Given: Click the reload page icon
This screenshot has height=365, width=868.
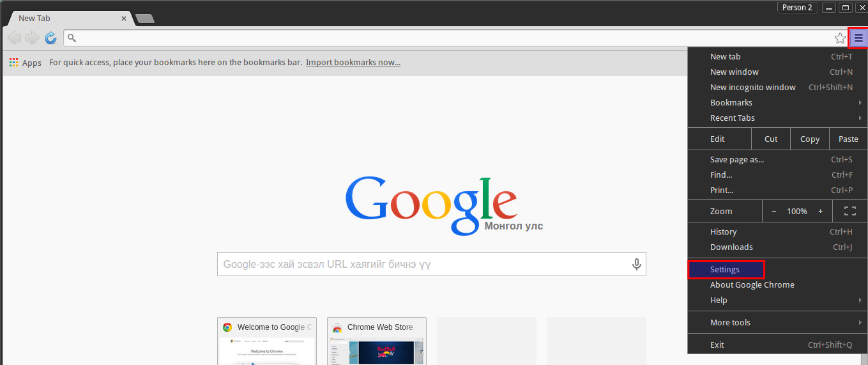Looking at the screenshot, I should 50,38.
